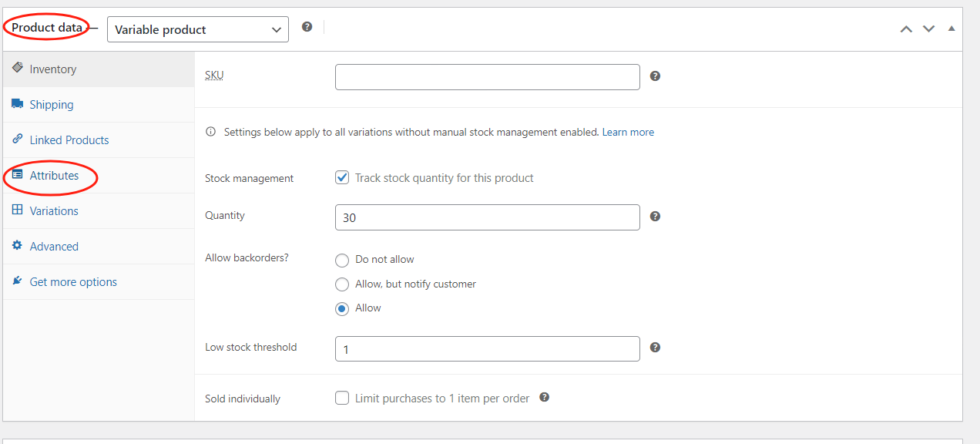Enable Limit purchases to 1 item per order

(342, 399)
